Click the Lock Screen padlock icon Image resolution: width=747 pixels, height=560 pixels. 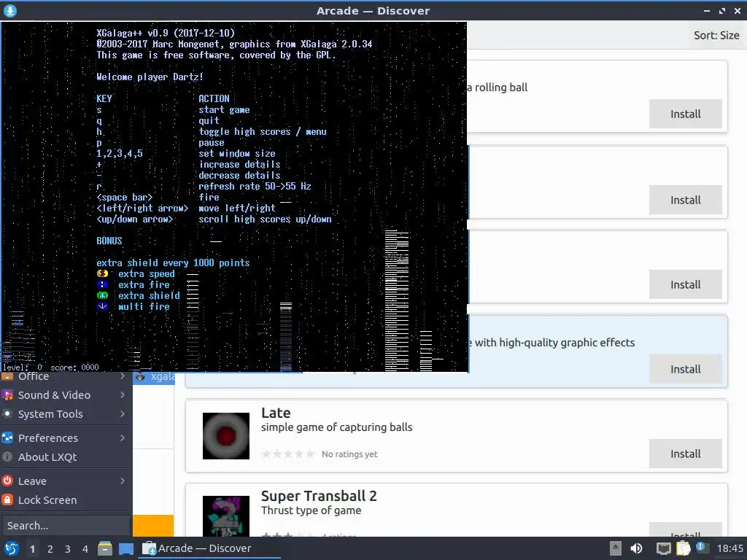coord(7,500)
